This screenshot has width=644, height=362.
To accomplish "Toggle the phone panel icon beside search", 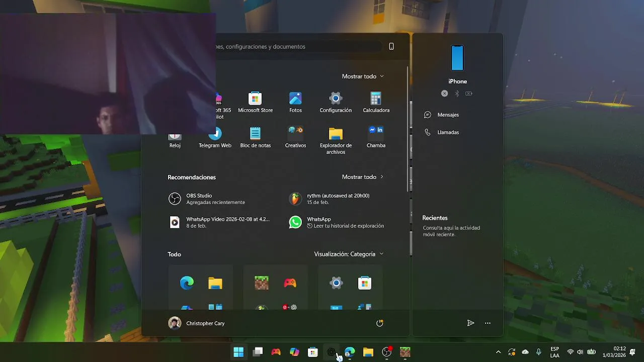I will [x=391, y=46].
